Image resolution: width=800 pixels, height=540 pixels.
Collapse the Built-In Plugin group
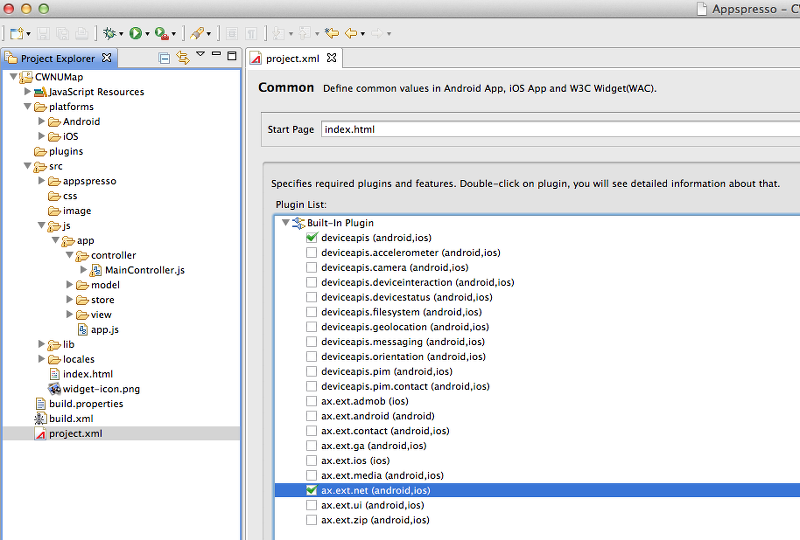286,223
